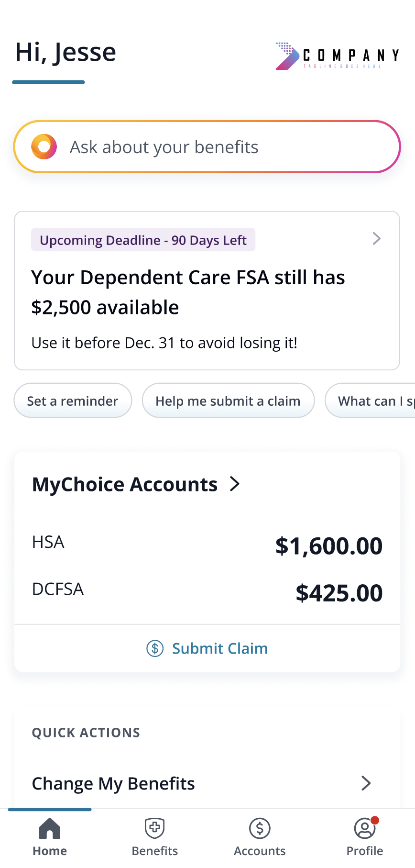Open Change My Benefits chevron
The image size is (415, 868).
coord(366,783)
